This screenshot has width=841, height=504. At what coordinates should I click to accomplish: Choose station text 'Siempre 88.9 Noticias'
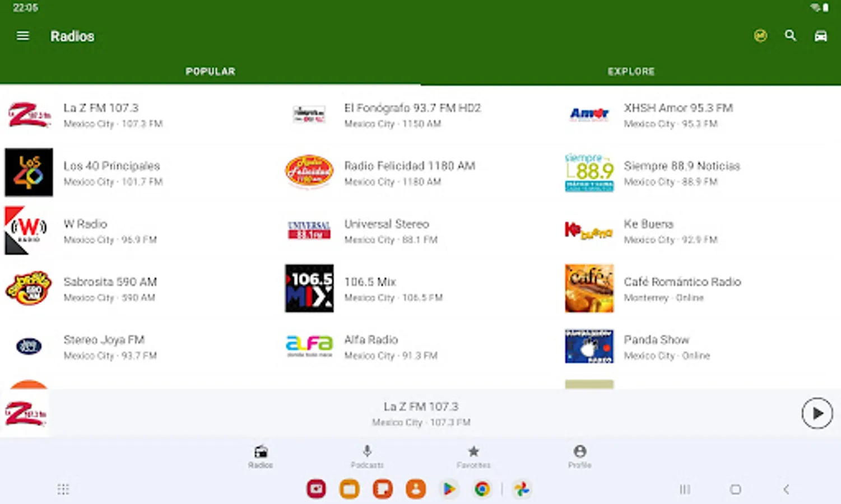682,166
